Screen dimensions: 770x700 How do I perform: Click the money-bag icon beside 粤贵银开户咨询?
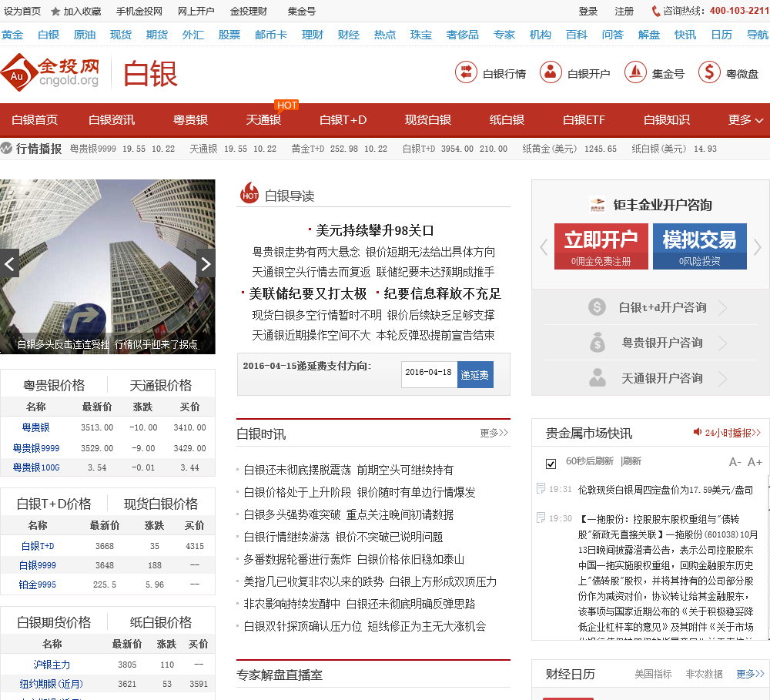[x=598, y=343]
